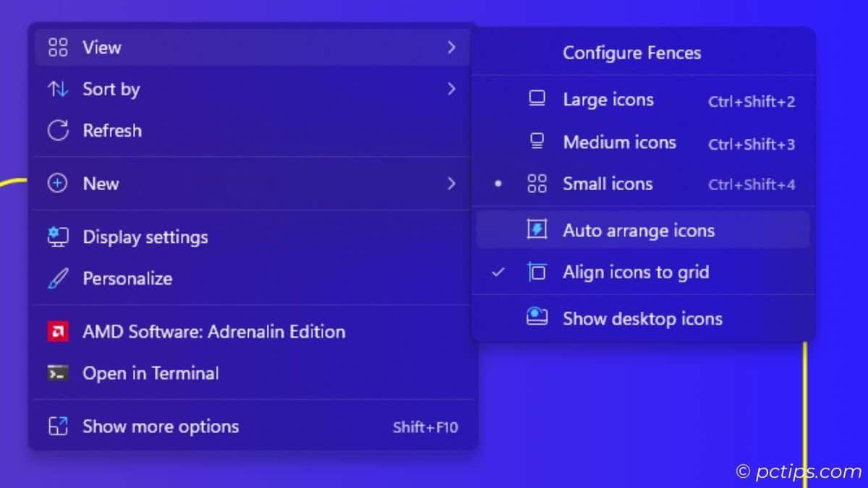Viewport: 868px width, 488px height.
Task: Click the Refresh circular arrow icon
Action: [58, 131]
